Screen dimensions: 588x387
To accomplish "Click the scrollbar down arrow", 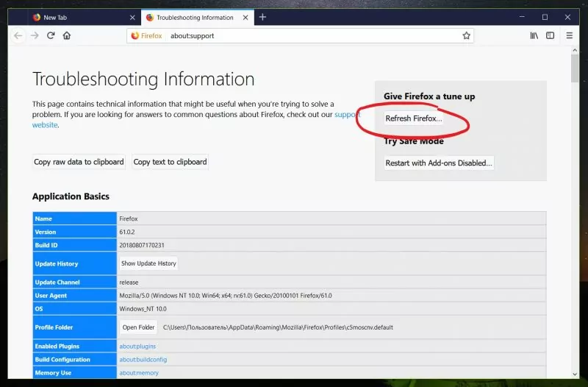I will (x=575, y=374).
